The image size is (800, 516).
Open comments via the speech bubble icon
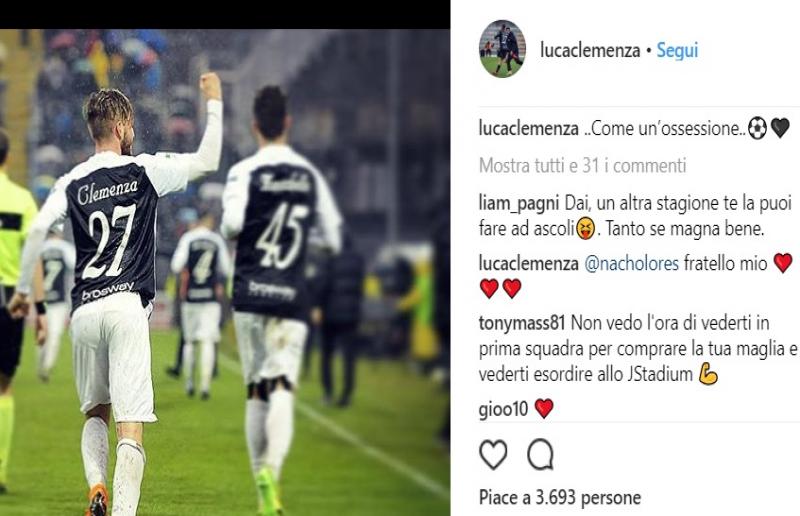[x=540, y=454]
